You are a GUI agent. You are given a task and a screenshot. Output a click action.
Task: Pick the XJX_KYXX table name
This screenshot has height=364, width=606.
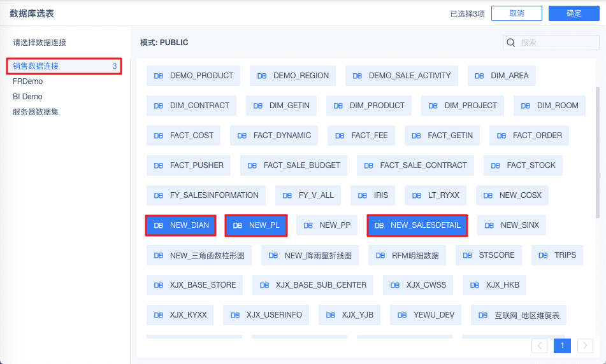point(189,315)
